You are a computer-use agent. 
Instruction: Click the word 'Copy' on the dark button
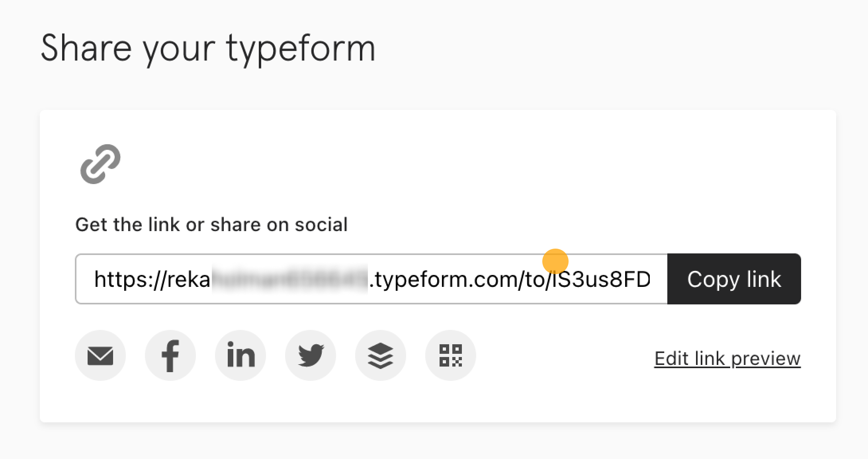tap(713, 280)
